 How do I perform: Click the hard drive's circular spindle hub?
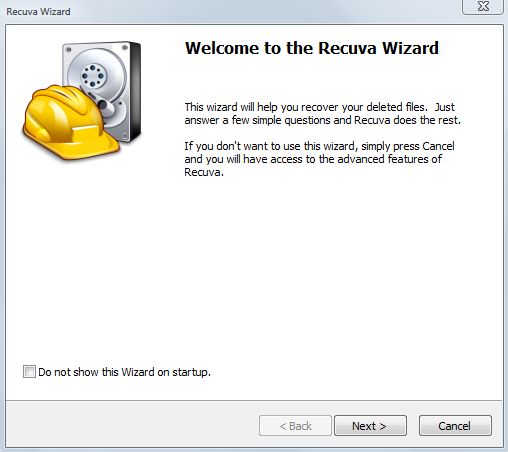click(x=93, y=76)
